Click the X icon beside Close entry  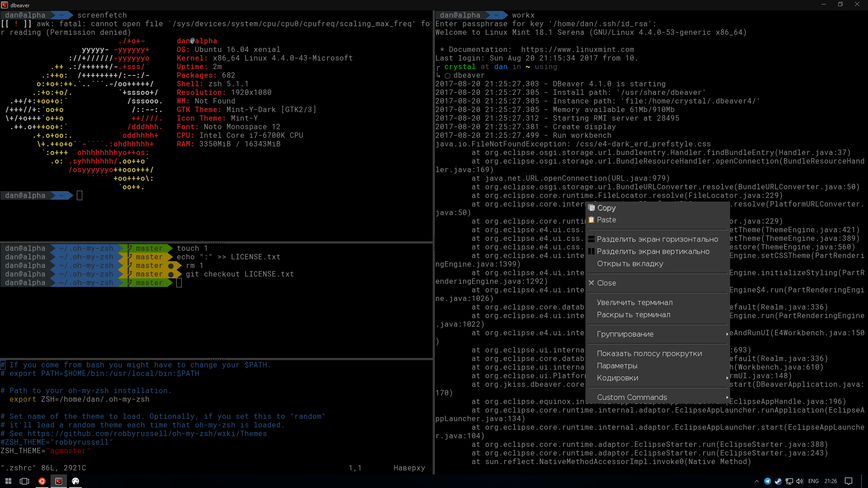pos(591,283)
